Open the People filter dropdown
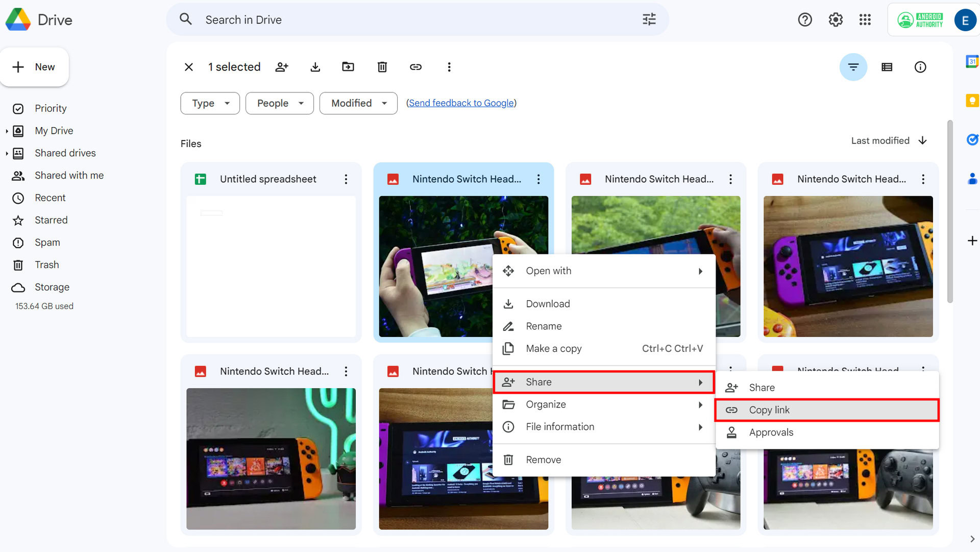Screen dimensions: 980x552 (x=280, y=103)
